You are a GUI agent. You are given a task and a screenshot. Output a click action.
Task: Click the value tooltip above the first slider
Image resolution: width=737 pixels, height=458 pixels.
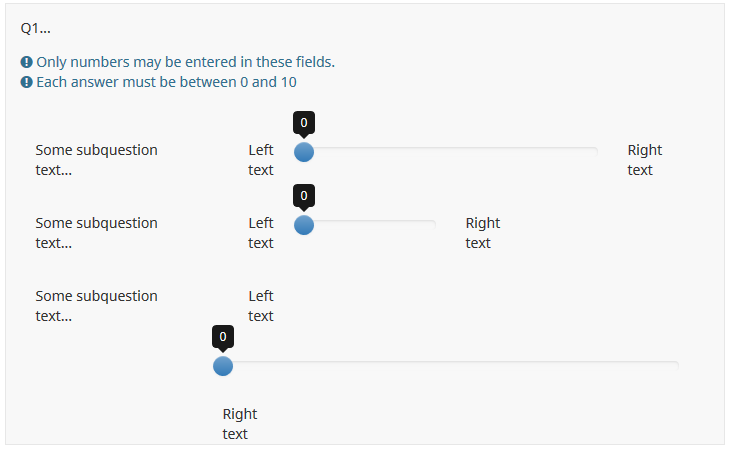304,123
